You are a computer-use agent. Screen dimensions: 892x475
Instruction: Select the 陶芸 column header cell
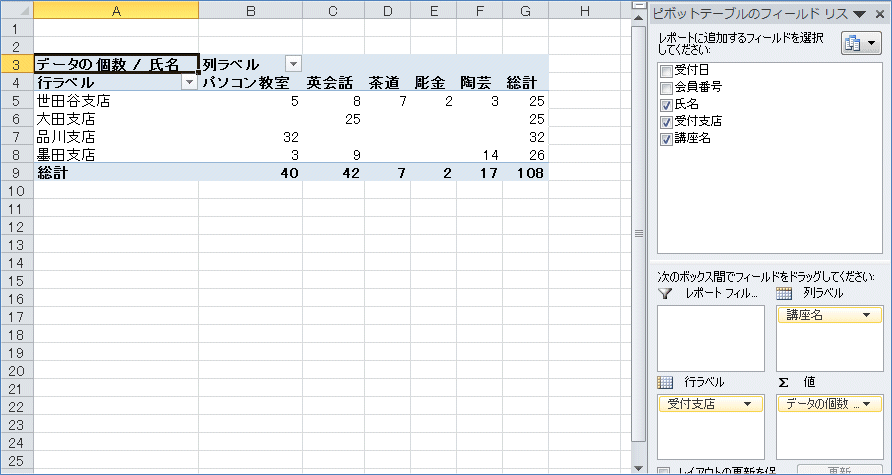[480, 82]
